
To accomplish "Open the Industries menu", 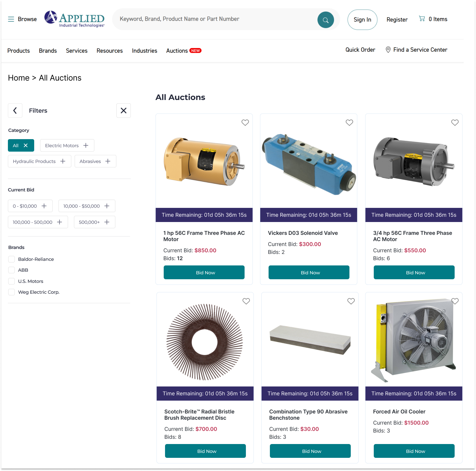I will pyautogui.click(x=145, y=51).
